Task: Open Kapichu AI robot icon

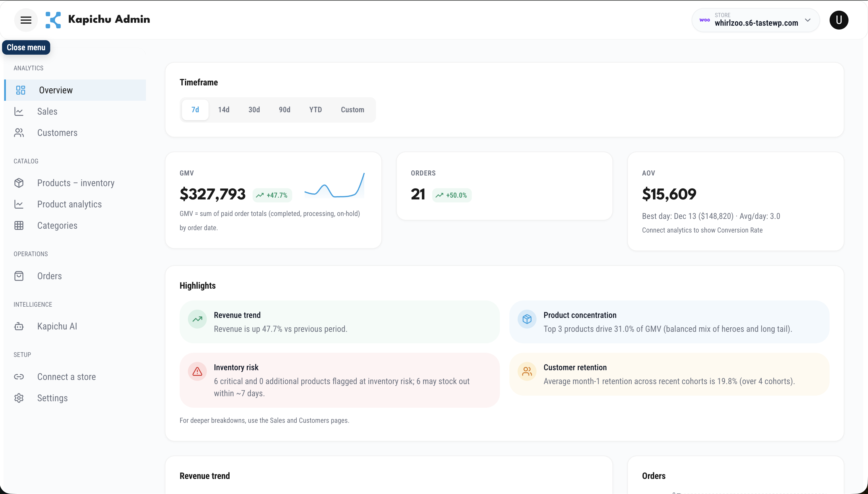Action: click(x=19, y=326)
